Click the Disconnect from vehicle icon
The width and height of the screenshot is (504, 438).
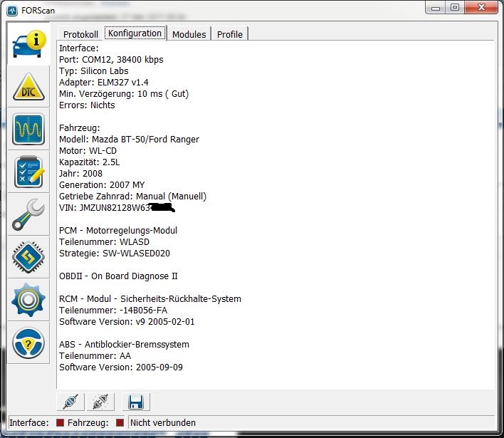100,402
